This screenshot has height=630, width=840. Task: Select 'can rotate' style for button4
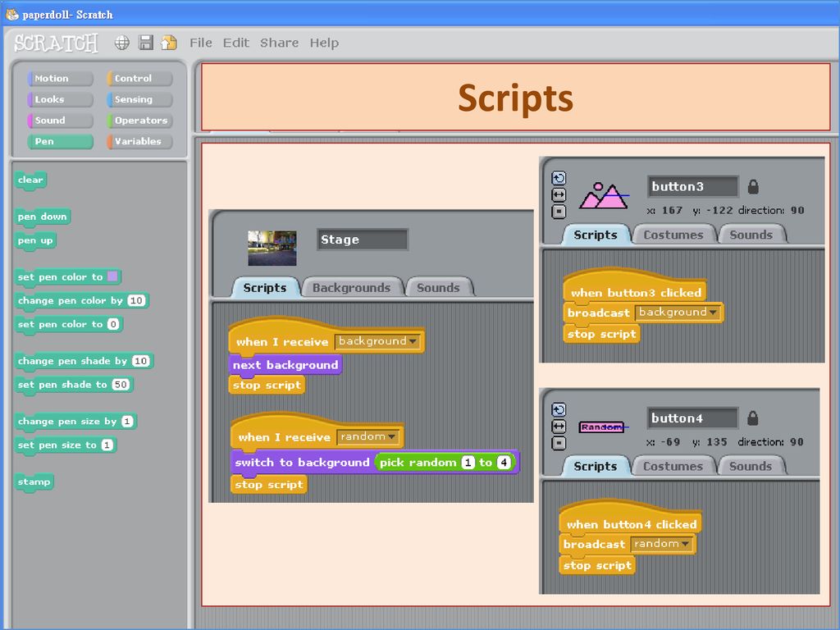click(559, 410)
